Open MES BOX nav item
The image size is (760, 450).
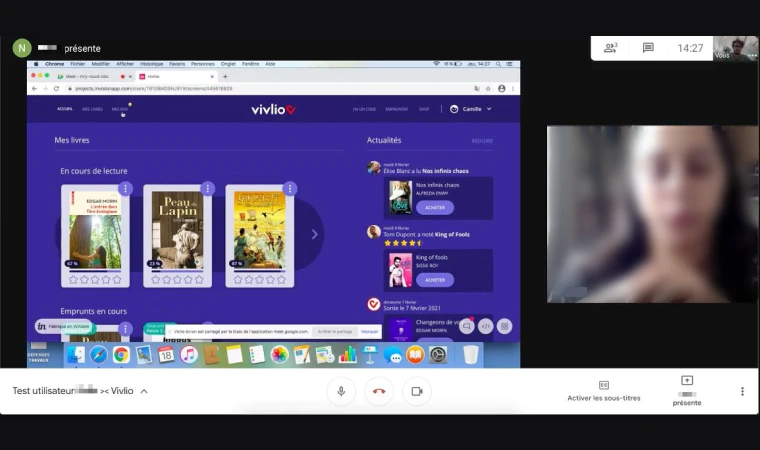tap(120, 109)
